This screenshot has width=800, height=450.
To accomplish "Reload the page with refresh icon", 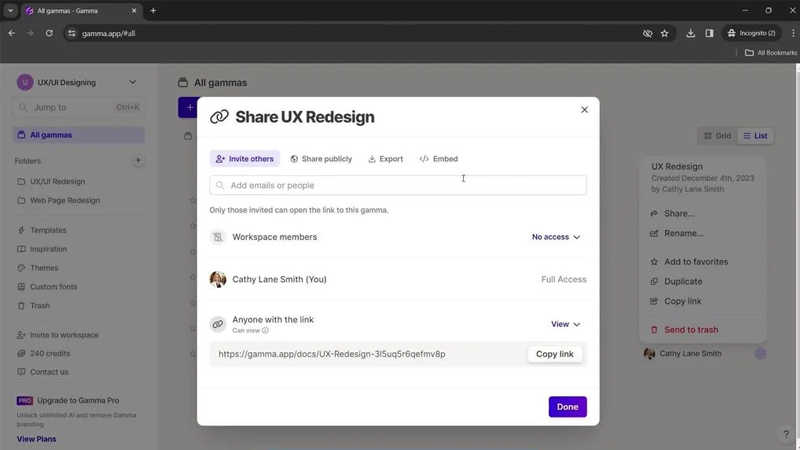I will [x=49, y=33].
